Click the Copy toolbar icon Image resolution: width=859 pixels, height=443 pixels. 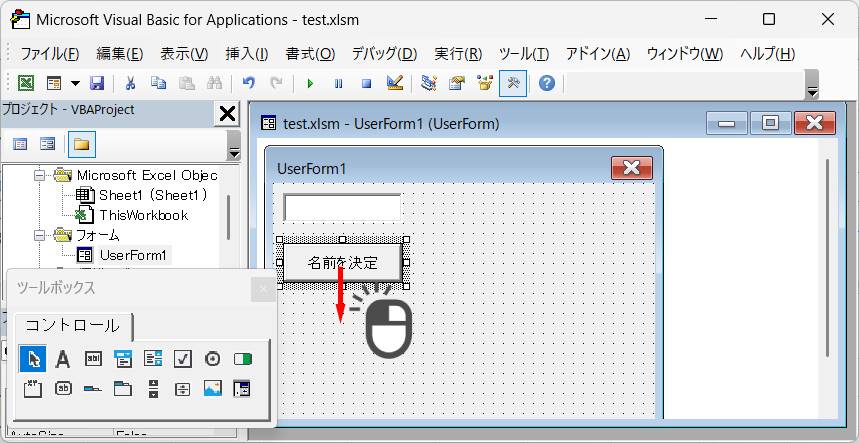[x=159, y=83]
